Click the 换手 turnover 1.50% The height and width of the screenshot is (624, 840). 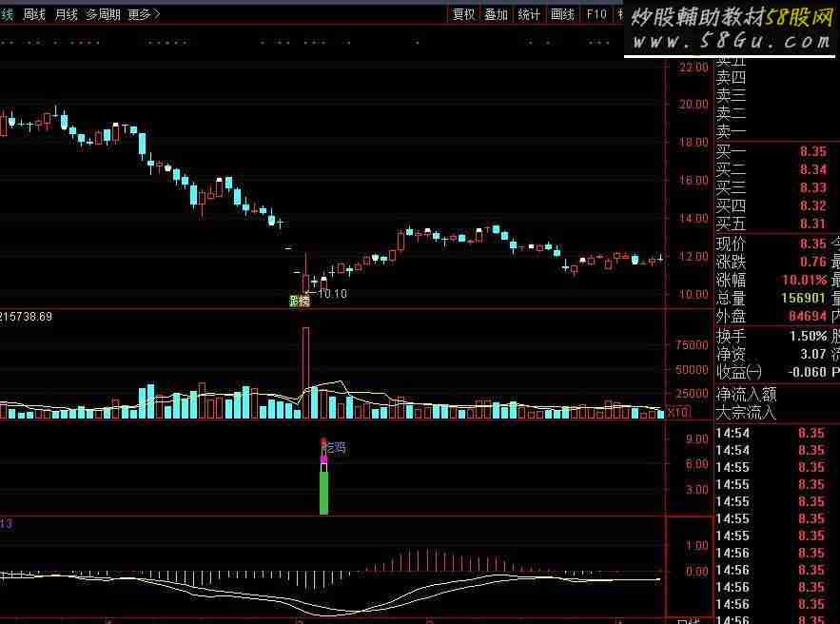click(809, 336)
